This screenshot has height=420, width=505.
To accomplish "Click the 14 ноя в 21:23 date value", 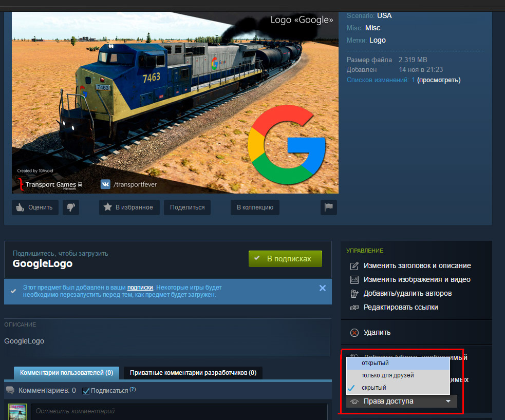I will point(421,69).
